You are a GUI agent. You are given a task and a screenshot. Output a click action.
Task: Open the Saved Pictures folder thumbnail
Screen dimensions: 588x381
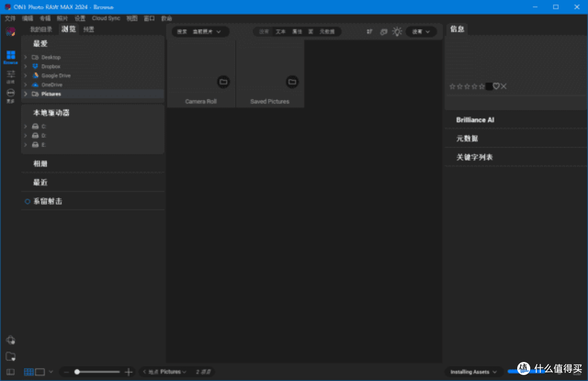(270, 74)
